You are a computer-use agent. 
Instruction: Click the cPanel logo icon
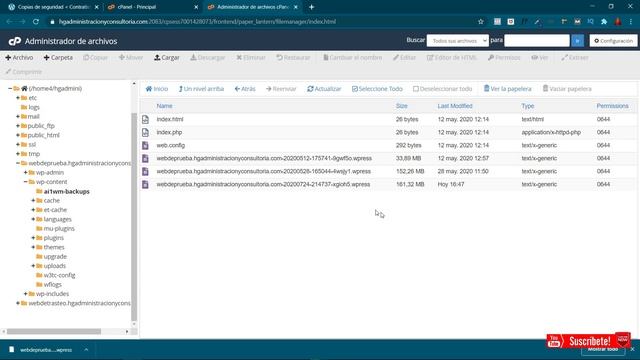pyautogui.click(x=15, y=41)
